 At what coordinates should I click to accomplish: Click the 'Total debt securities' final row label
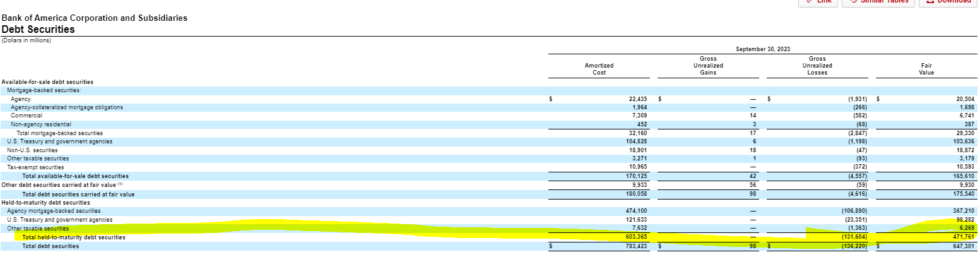[x=50, y=246]
